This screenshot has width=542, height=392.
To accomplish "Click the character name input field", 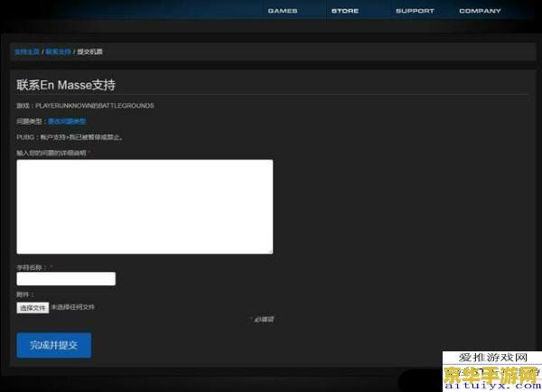I will 66,278.
